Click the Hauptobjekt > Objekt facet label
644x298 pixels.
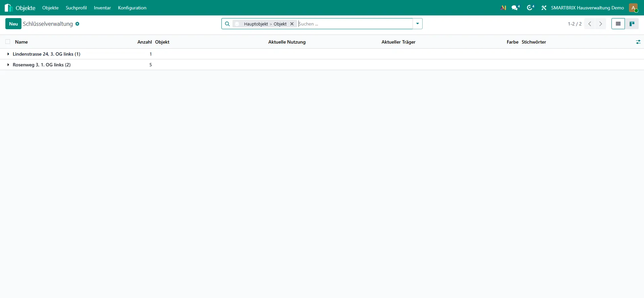pos(265,24)
